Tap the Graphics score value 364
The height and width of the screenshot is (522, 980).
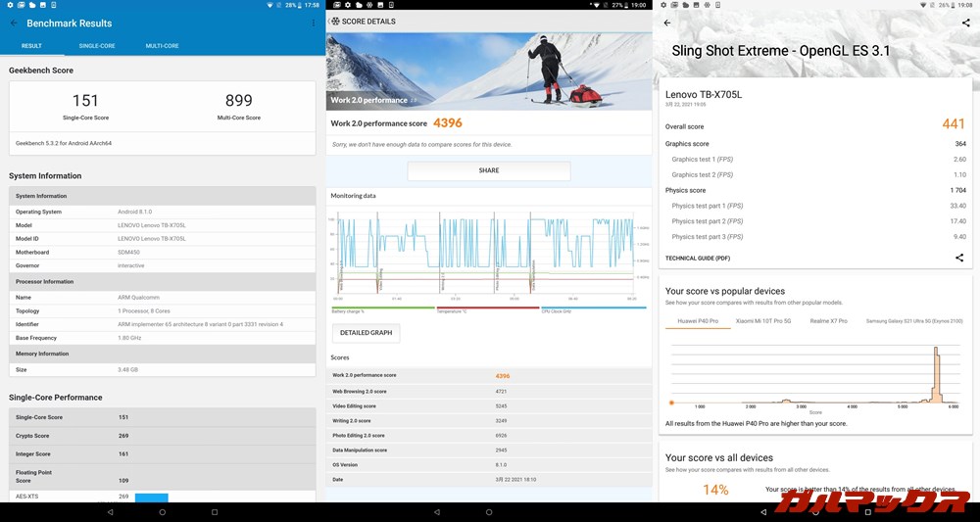[960, 144]
